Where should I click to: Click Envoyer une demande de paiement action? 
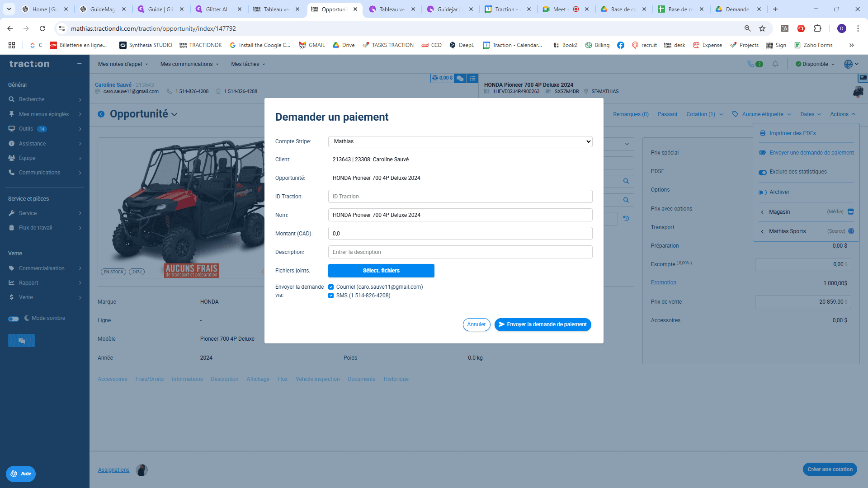click(807, 153)
